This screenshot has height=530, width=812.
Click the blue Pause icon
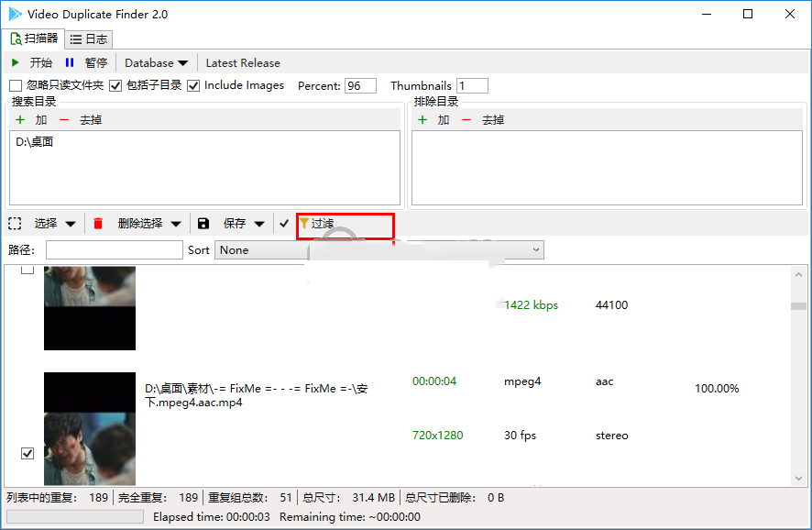click(70, 62)
